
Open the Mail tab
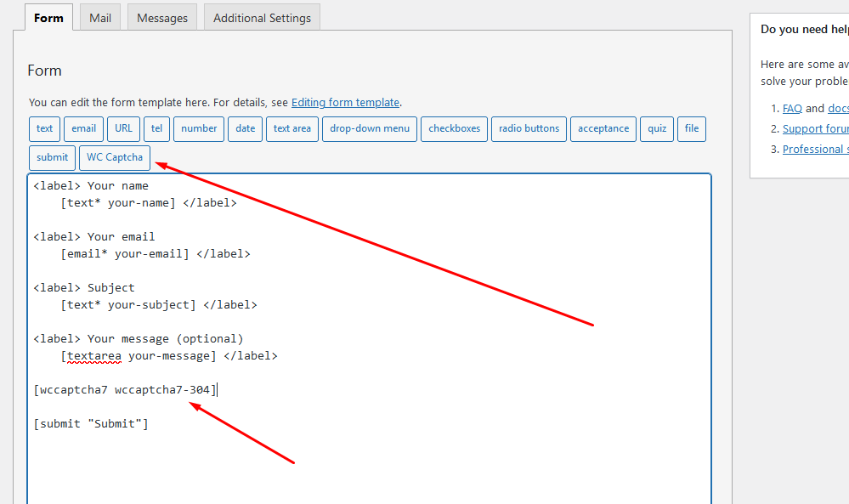(100, 18)
